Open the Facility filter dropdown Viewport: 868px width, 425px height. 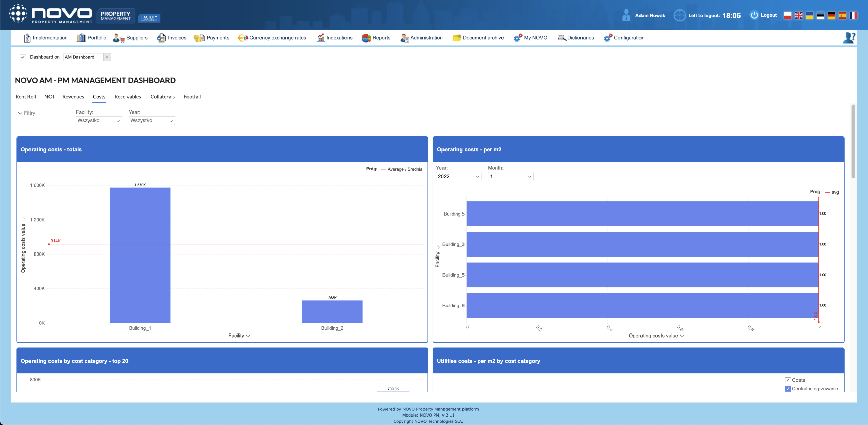click(x=99, y=121)
